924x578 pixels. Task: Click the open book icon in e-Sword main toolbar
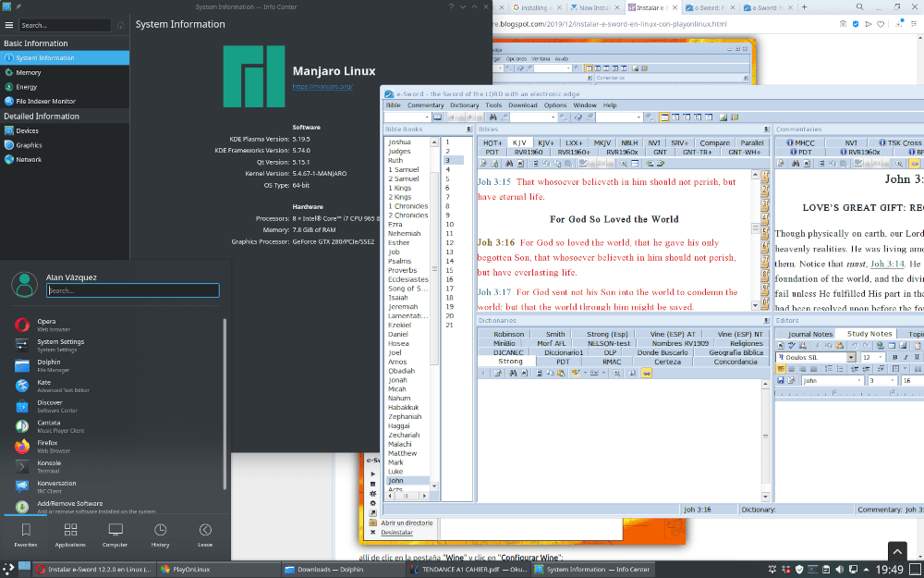point(437,117)
